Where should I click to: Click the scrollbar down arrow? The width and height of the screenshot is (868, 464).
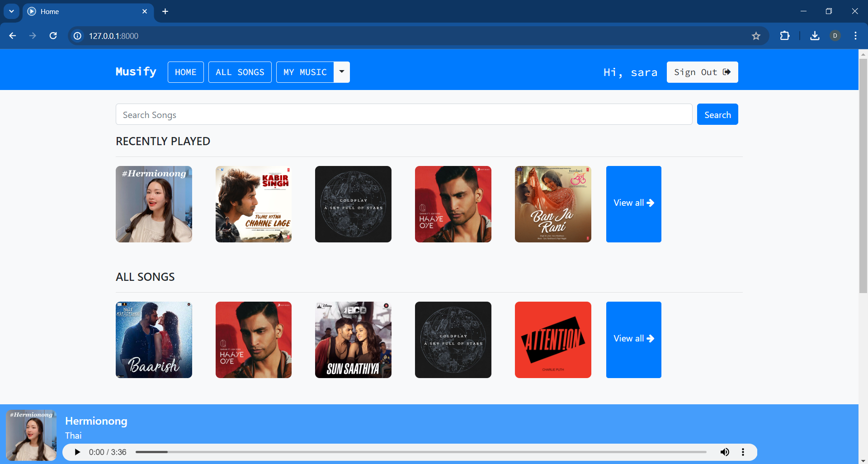pyautogui.click(x=863, y=460)
